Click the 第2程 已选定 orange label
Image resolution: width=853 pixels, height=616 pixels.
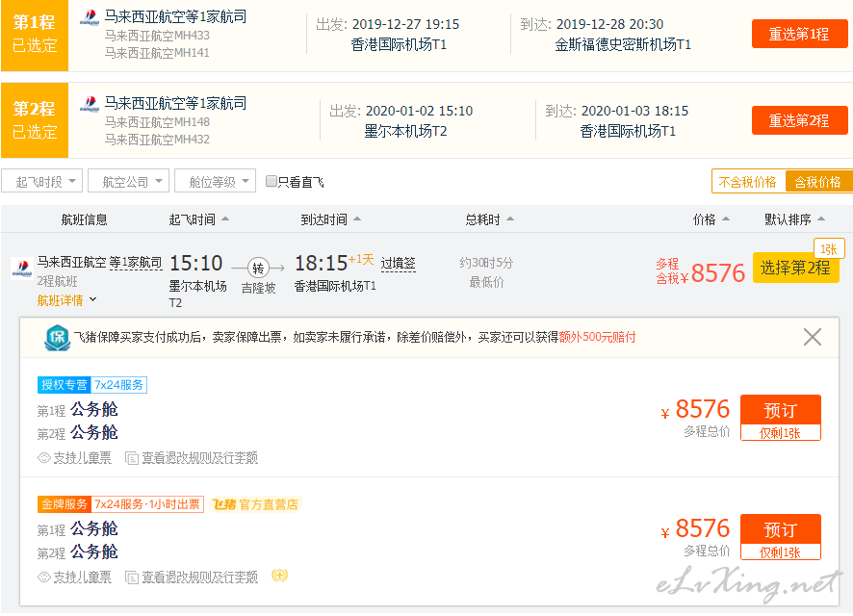pos(35,120)
